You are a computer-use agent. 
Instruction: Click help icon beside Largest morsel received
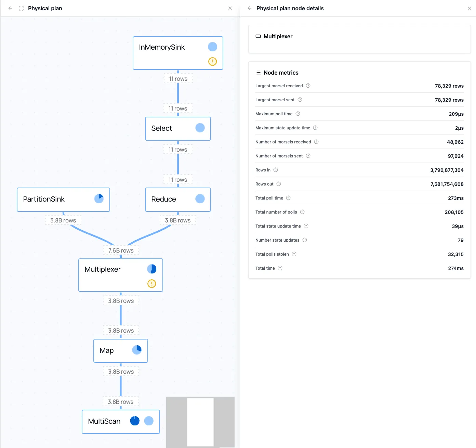coord(308,86)
